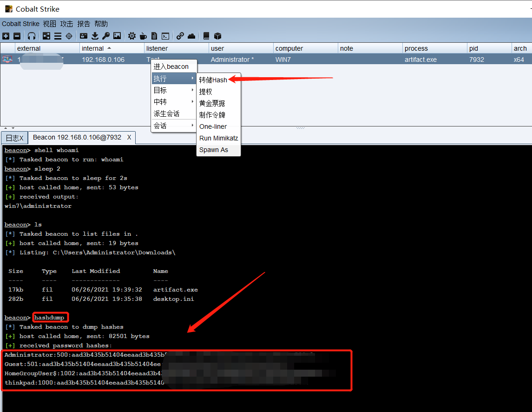Open the 帮助 menu
This screenshot has width=532, height=412.
click(x=101, y=24)
